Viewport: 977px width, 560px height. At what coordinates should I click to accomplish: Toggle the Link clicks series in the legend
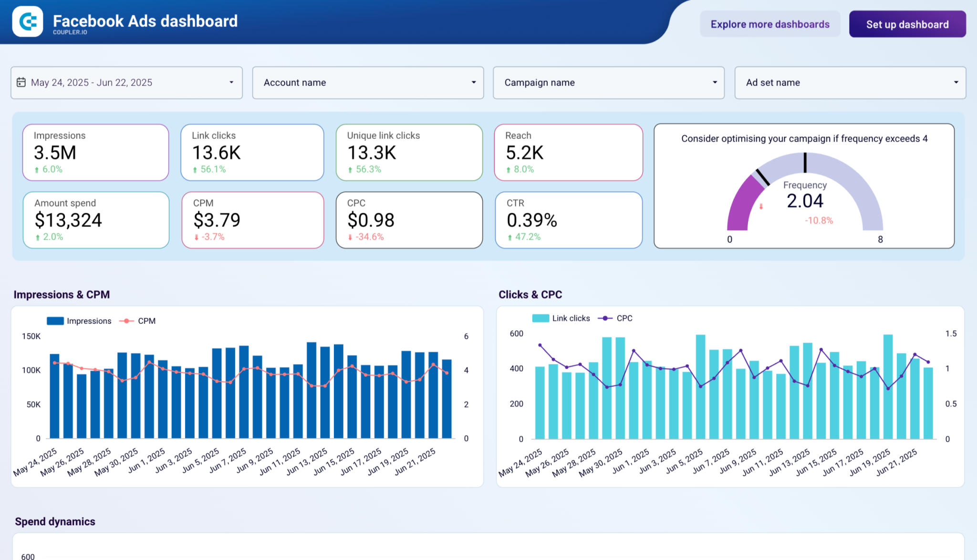click(571, 318)
